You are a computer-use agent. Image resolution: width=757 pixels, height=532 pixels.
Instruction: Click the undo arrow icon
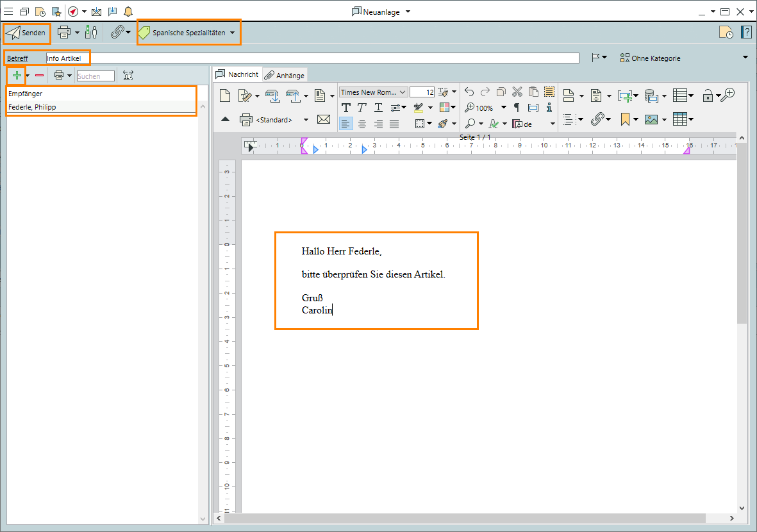469,92
